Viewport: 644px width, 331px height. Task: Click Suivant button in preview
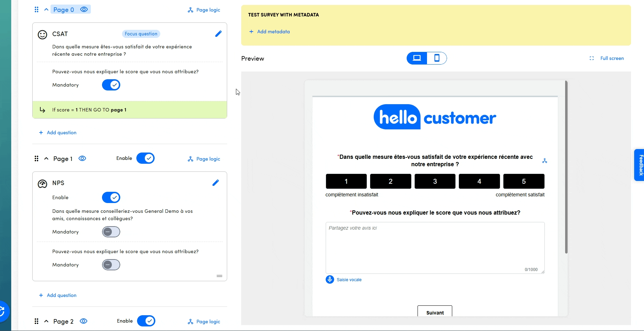pyautogui.click(x=435, y=311)
